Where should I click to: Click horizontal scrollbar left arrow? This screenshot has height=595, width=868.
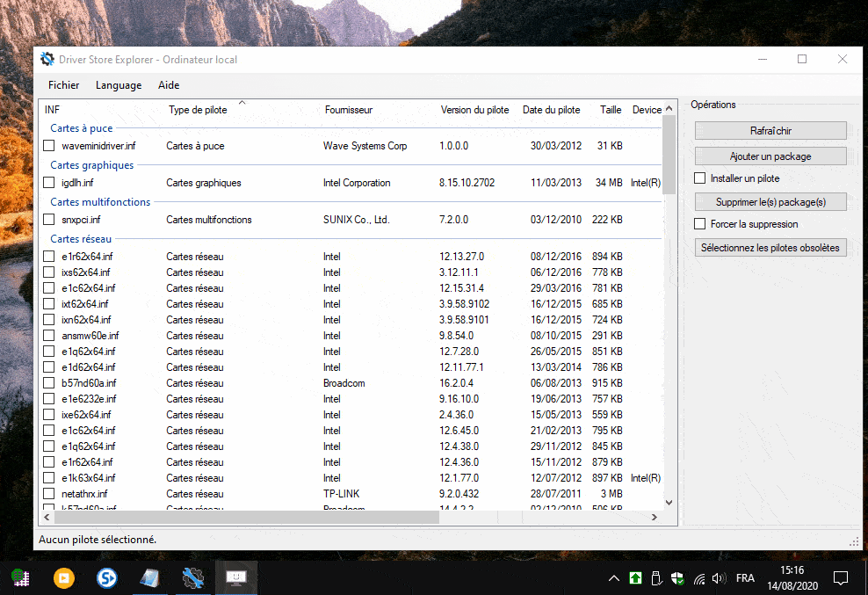47,517
